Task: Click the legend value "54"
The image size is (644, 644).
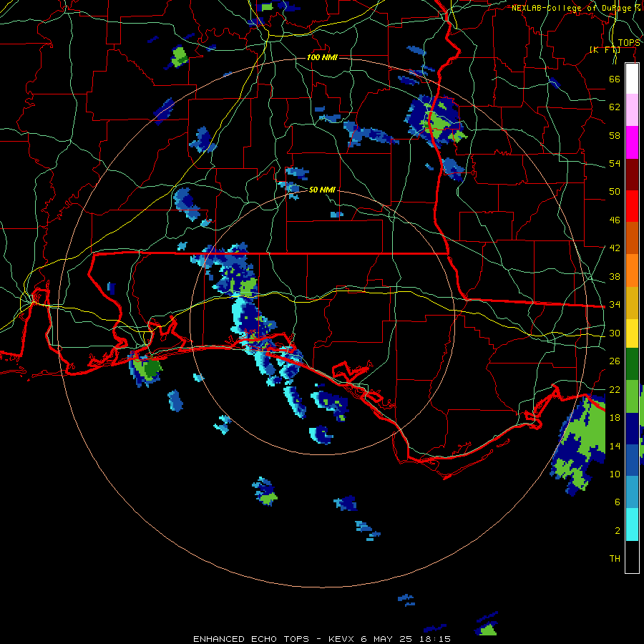Action: tap(615, 163)
